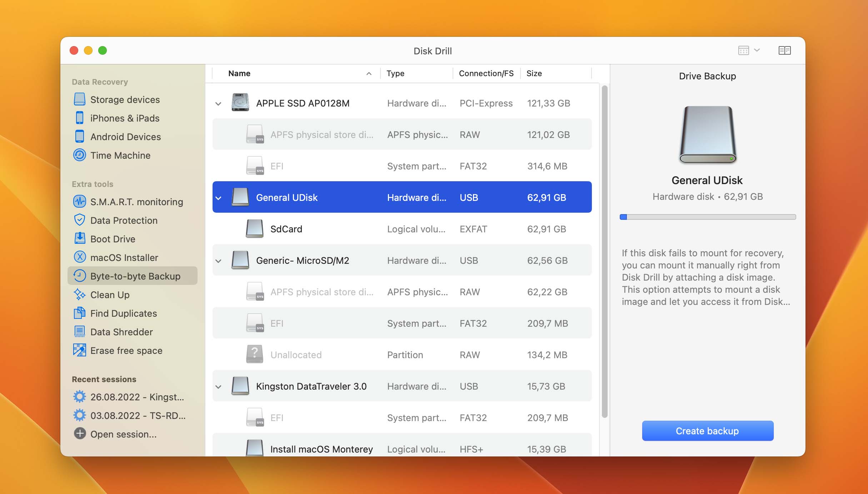Open Data Protection shield icon
The width and height of the screenshot is (868, 494).
[x=80, y=220]
